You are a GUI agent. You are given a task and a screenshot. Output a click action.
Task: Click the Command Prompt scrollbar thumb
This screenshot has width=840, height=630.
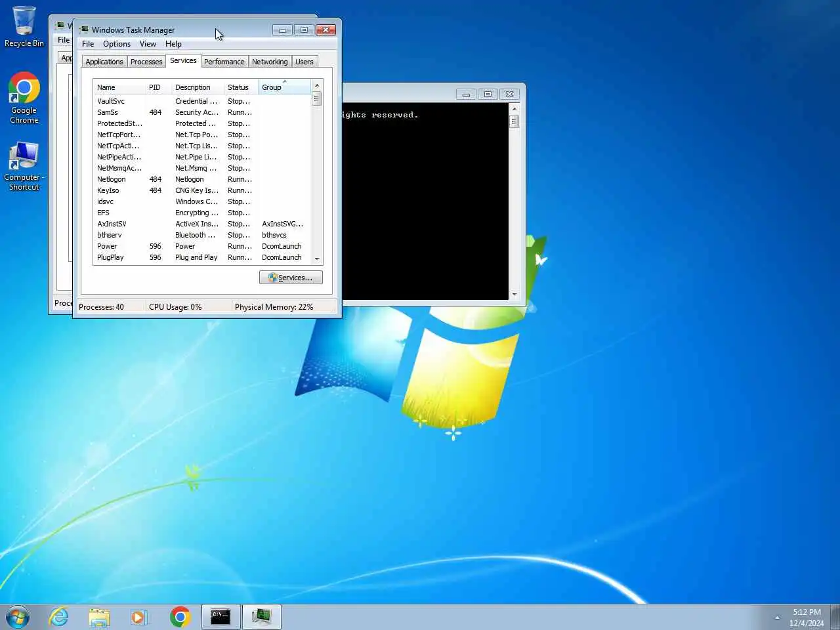pos(514,121)
